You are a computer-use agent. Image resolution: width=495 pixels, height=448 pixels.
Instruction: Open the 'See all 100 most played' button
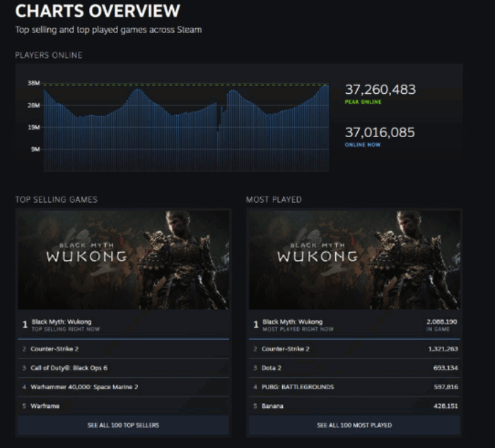[x=354, y=425]
